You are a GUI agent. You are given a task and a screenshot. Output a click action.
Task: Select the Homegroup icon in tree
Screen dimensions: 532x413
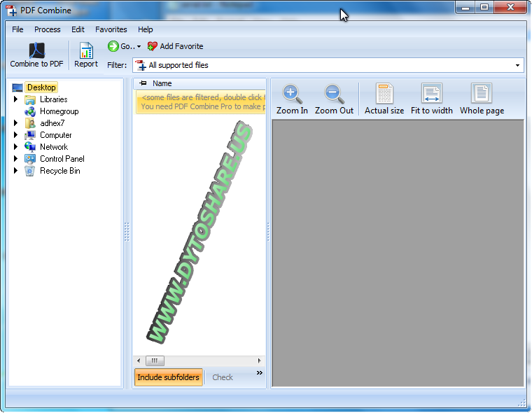[30, 111]
